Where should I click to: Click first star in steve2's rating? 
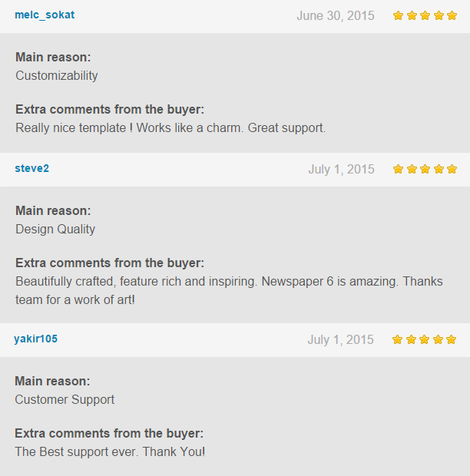coord(398,169)
